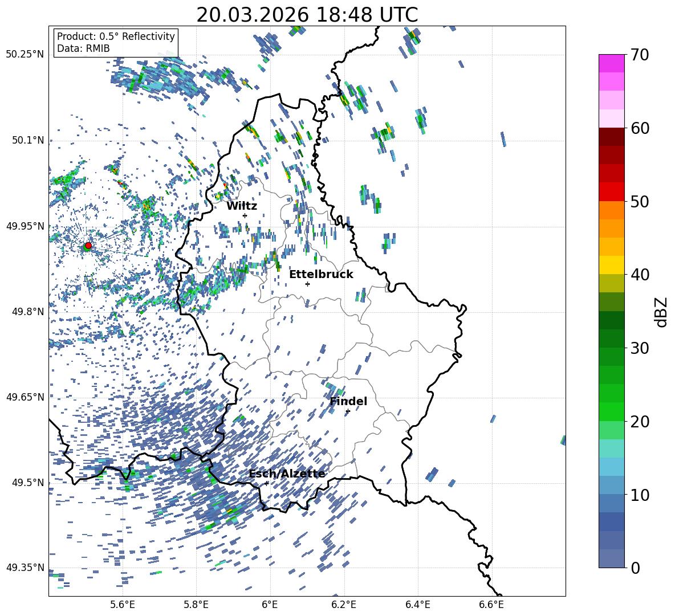Click the Esch/Alzette station cross marker
The height and width of the screenshot is (616, 675).
[266, 483]
